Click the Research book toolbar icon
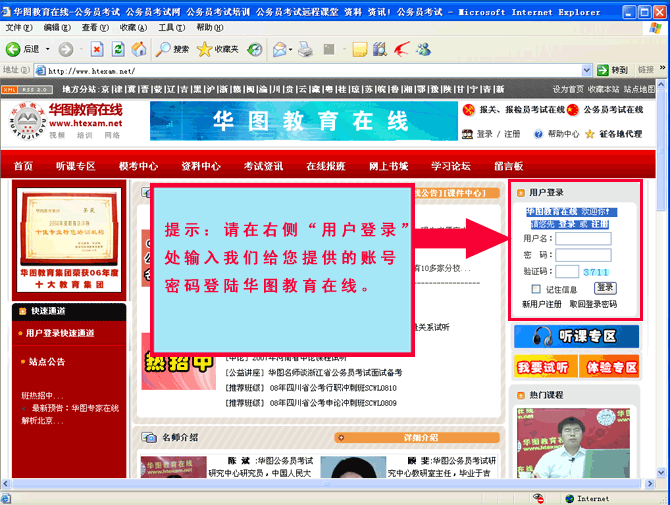The width and height of the screenshot is (670, 505). pyautogui.click(x=380, y=50)
